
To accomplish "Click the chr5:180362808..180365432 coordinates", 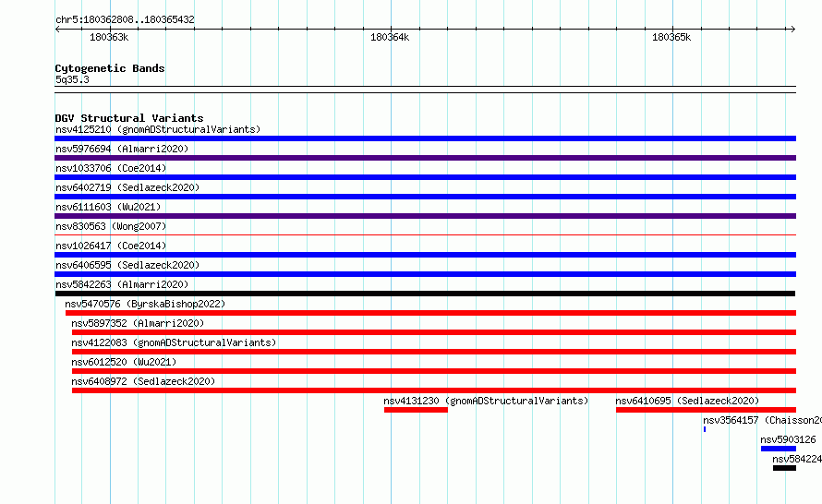I will click(125, 19).
